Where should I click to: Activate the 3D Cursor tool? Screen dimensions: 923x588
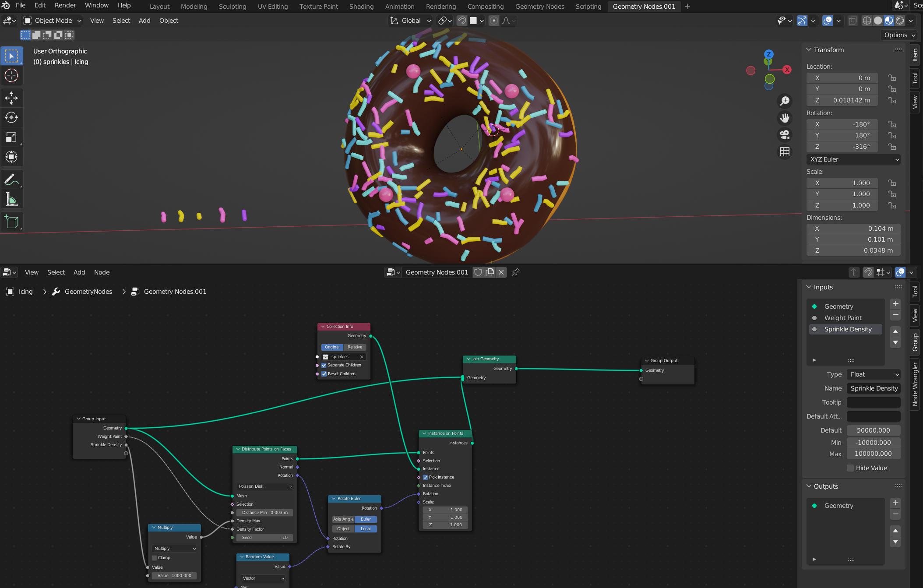point(11,75)
